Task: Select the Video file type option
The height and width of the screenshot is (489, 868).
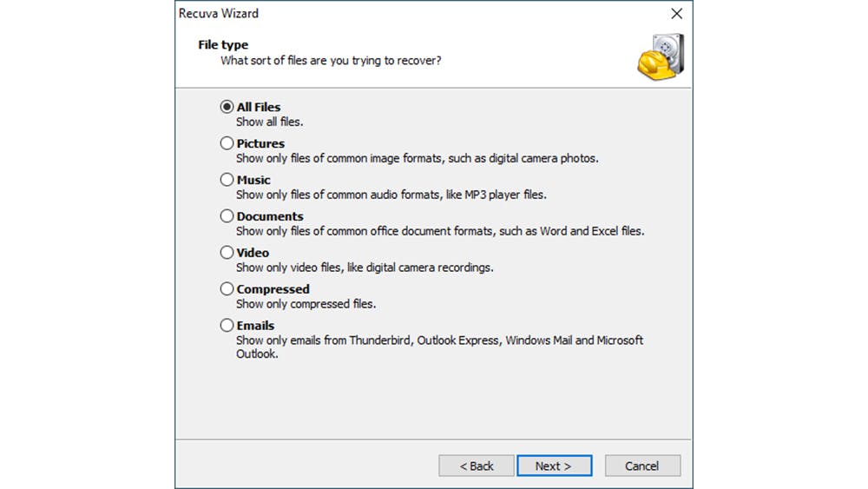Action: pos(227,253)
